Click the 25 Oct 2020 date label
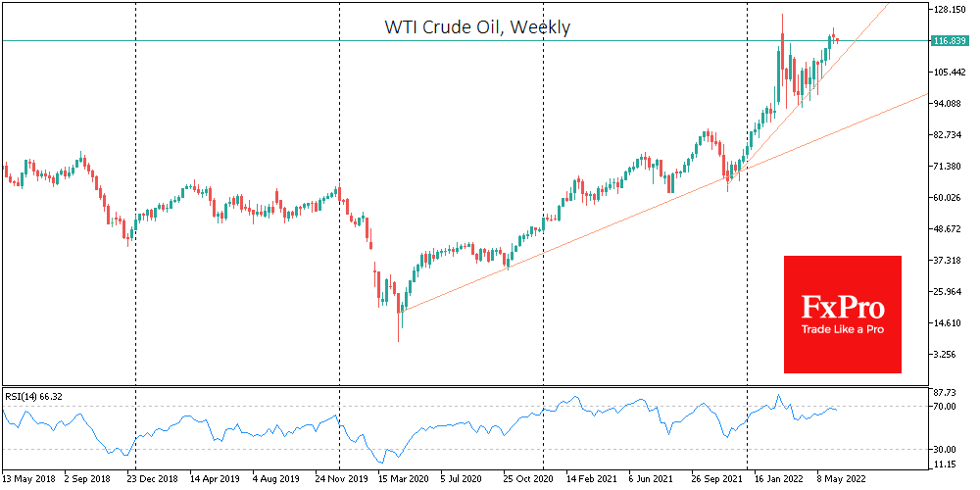The width and height of the screenshot is (980, 490). coord(530,481)
